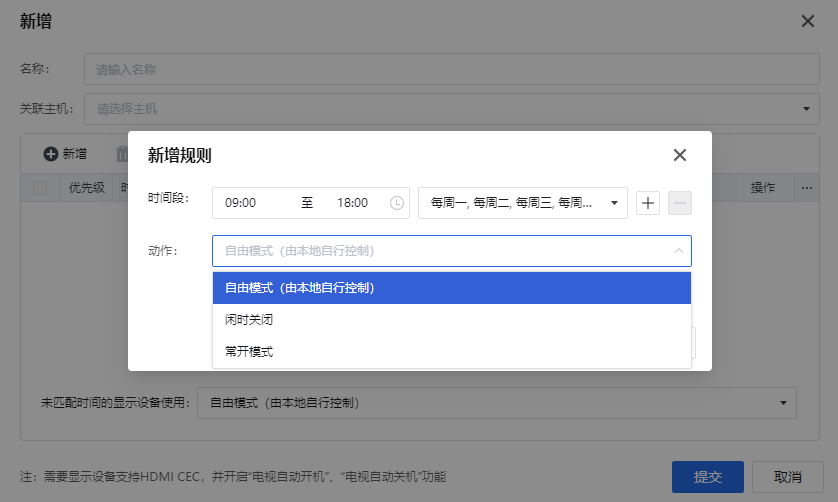Viewport: 838px width, 502px height.
Task: Open the more options ellipsis column header
Action: [x=806, y=187]
